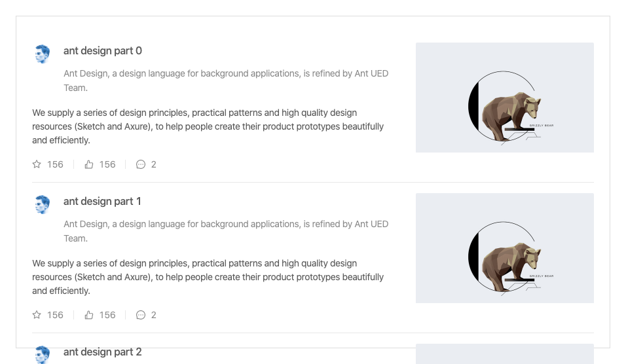Click star icon in ant design part 1
626x364 pixels.
click(x=37, y=315)
